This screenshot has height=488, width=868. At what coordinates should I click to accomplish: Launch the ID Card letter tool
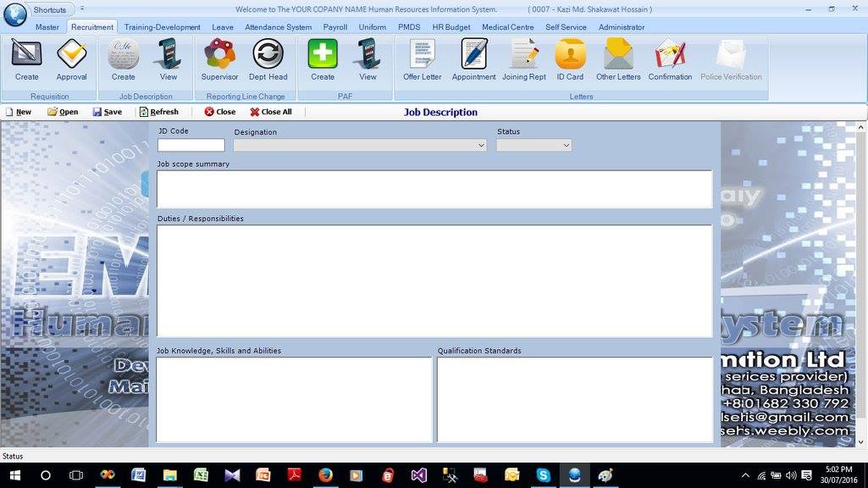(570, 60)
